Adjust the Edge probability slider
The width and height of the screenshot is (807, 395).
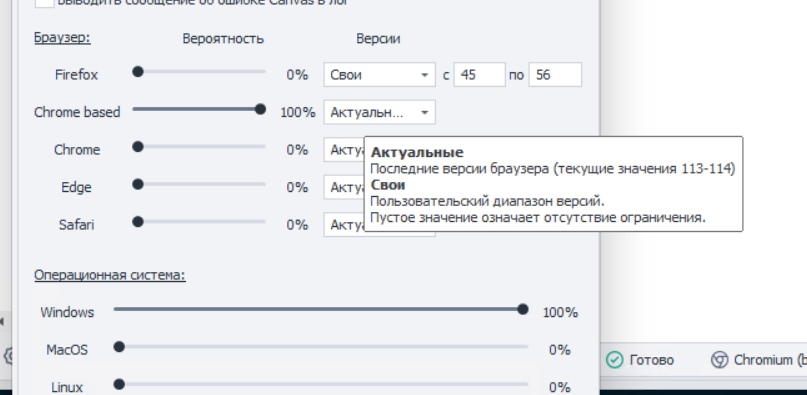click(199, 184)
